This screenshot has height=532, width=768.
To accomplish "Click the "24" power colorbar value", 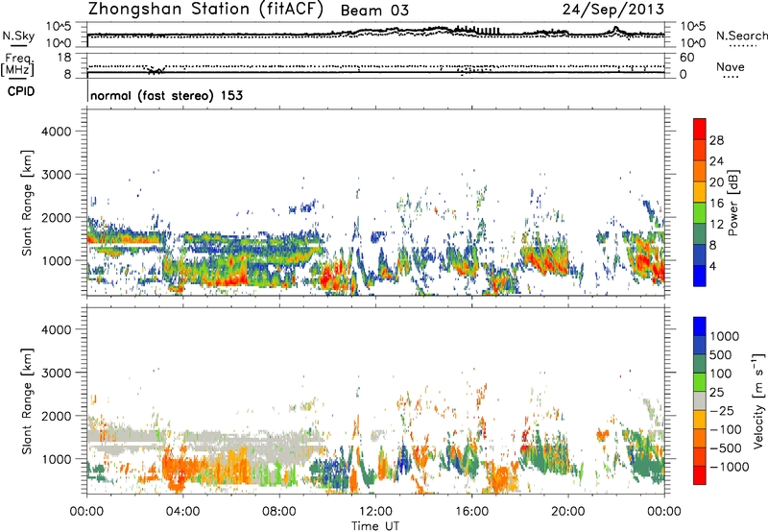I will [x=716, y=161].
